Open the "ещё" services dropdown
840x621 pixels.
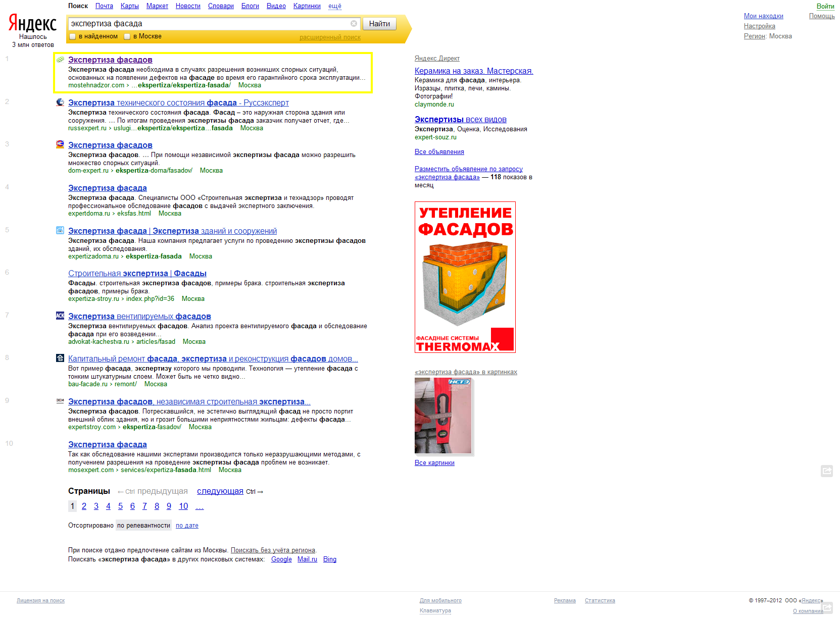[x=335, y=6]
